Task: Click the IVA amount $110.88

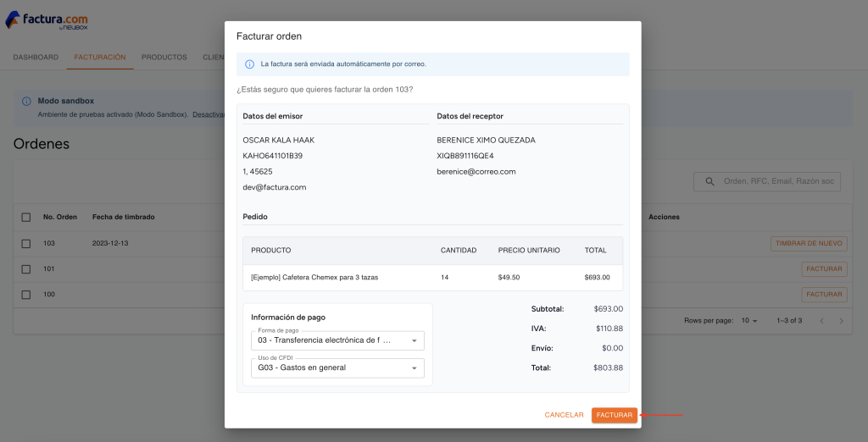Action: pyautogui.click(x=609, y=329)
